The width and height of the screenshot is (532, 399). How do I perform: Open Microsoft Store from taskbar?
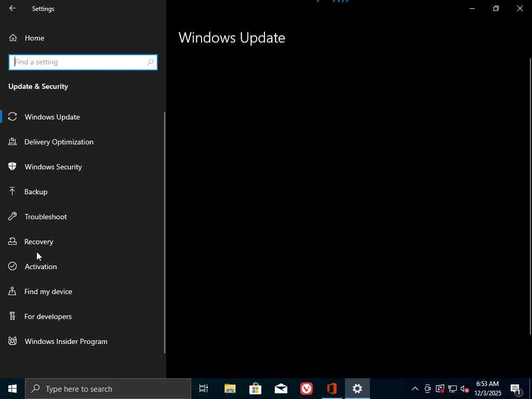255,389
